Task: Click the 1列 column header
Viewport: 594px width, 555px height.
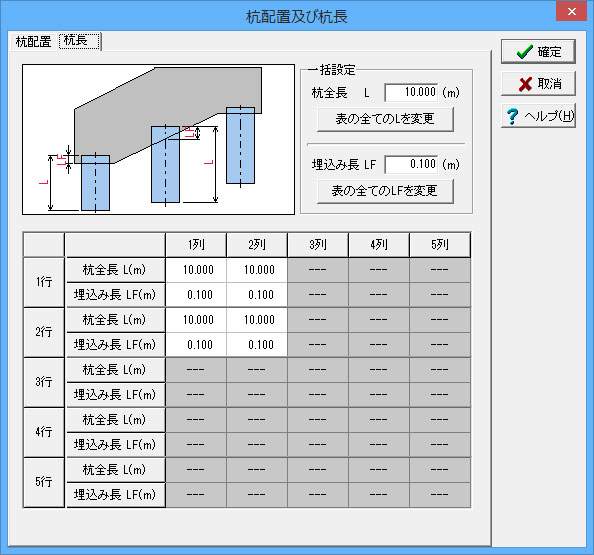Action: click(x=196, y=245)
